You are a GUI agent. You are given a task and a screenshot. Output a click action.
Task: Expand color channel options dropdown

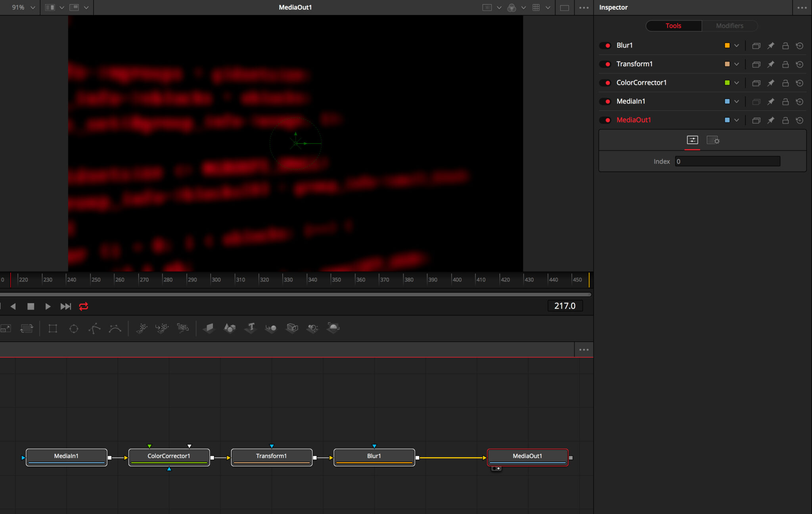click(523, 8)
